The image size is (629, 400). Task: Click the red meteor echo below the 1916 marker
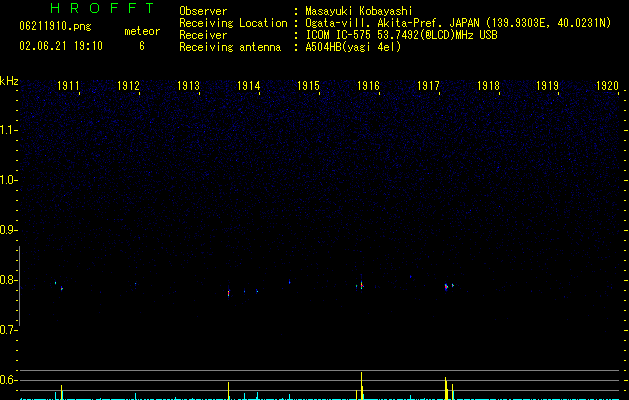pos(361,286)
